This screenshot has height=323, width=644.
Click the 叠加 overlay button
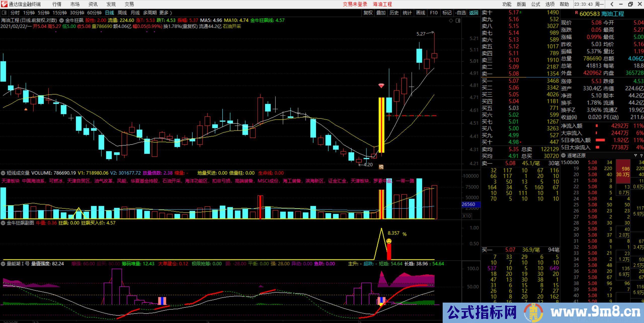click(x=381, y=13)
